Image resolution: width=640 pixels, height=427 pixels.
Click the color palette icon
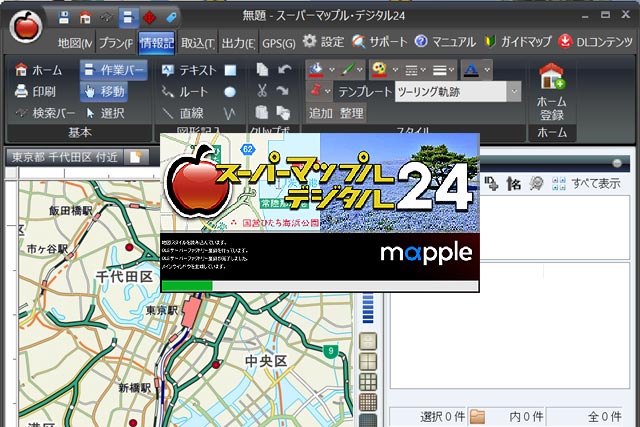pyautogui.click(x=380, y=70)
